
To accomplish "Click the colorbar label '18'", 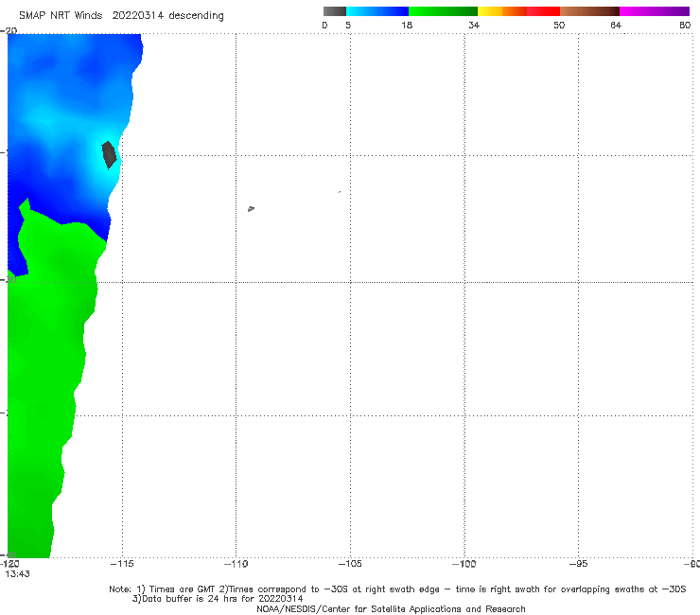I will tap(407, 25).
